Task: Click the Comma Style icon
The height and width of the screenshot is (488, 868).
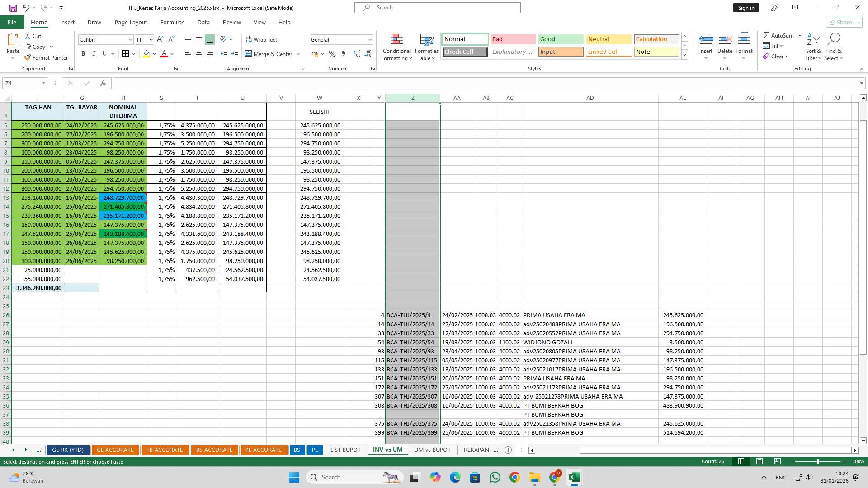Action: pos(344,54)
